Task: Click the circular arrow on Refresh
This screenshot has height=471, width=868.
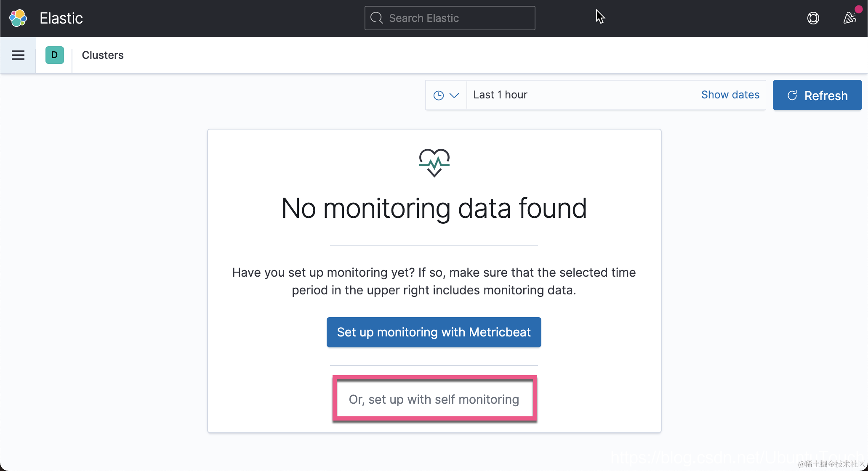Action: pyautogui.click(x=792, y=95)
